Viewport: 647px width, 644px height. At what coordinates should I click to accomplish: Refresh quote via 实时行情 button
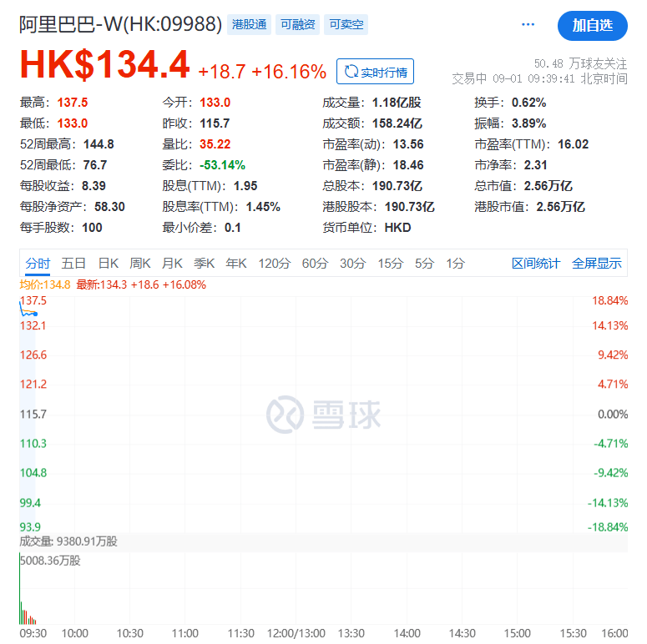point(375,72)
